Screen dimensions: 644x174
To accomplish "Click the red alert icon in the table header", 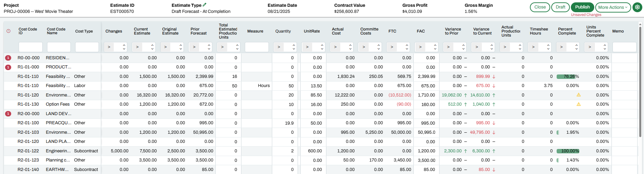I will pos(8,31).
